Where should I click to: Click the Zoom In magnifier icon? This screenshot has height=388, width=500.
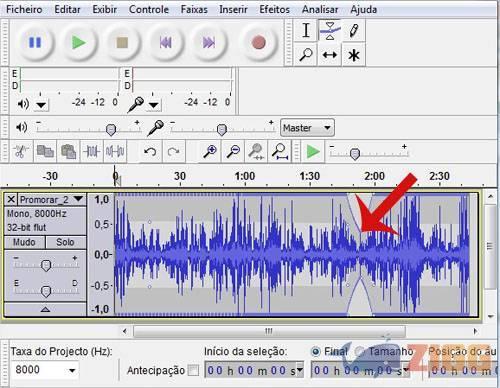[210, 152]
